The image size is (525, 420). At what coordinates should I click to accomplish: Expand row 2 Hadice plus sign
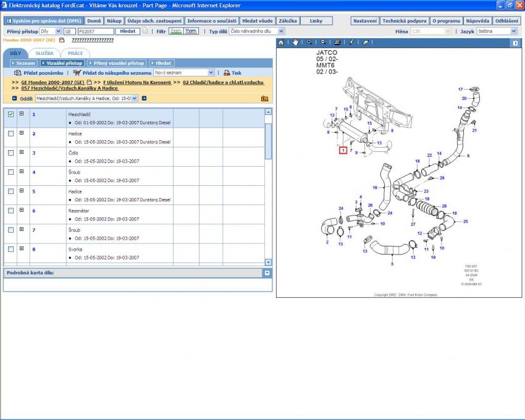pos(22,133)
